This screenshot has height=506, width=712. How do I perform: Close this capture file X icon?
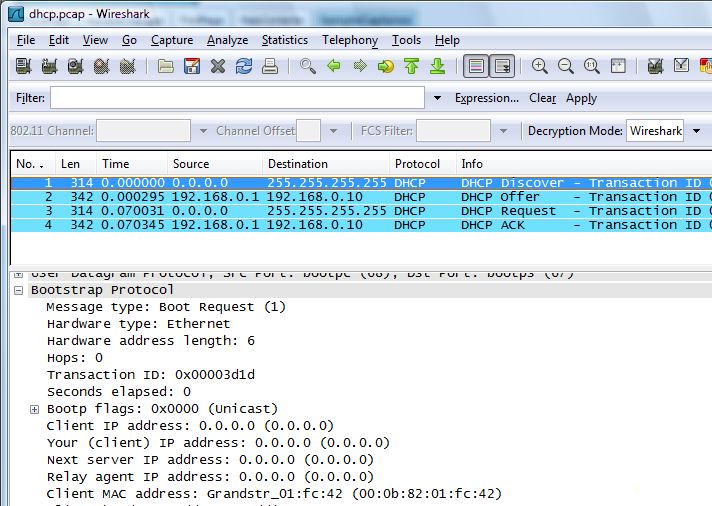(x=218, y=66)
